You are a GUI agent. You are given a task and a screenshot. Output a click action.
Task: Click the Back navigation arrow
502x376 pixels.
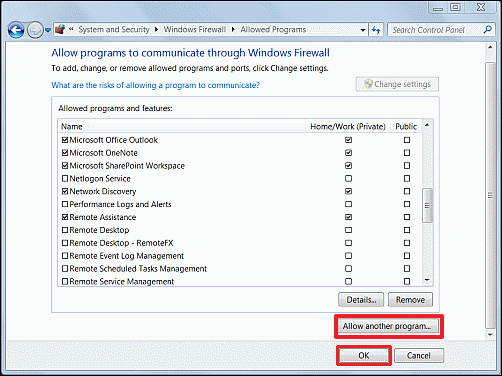tap(16, 30)
